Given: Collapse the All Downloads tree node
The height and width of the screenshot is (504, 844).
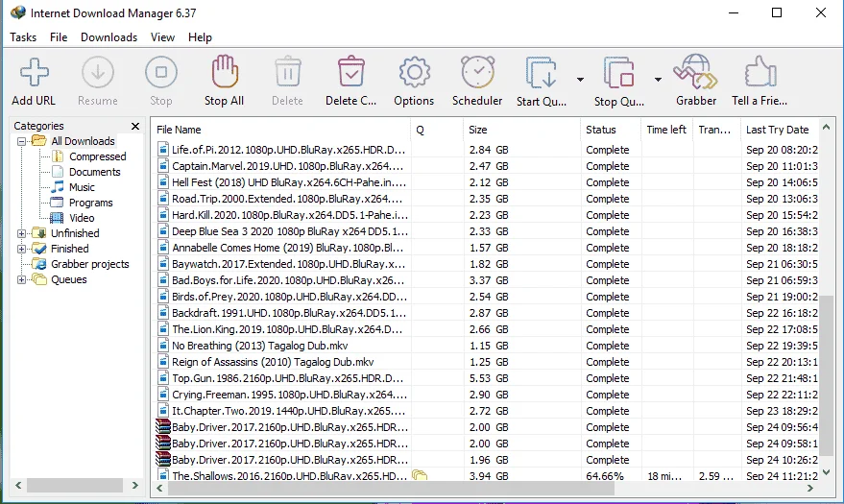Looking at the screenshot, I should coord(21,141).
